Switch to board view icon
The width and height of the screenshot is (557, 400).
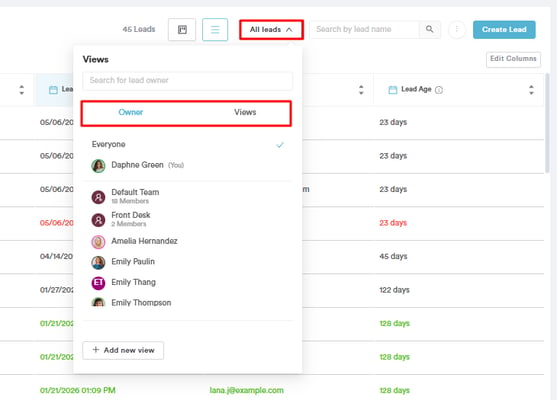pos(182,29)
